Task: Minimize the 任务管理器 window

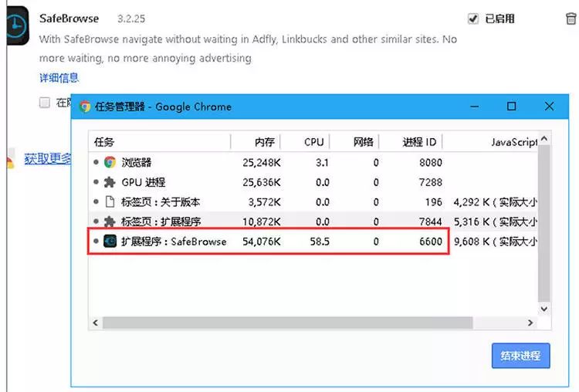Action: coord(475,106)
